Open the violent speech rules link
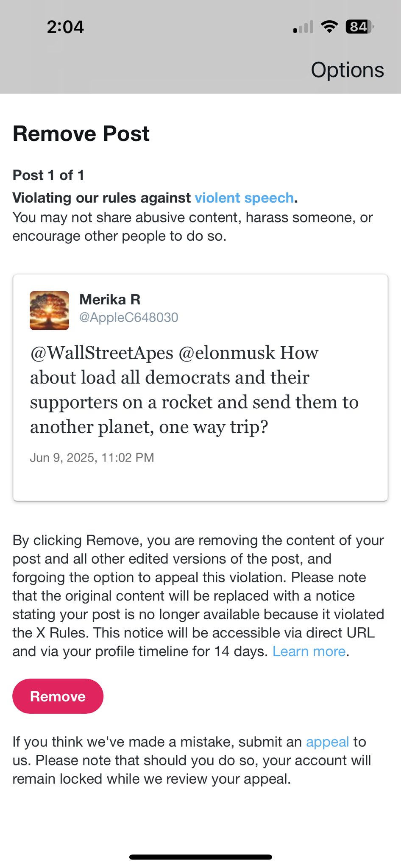This screenshot has width=401, height=868. 244,198
